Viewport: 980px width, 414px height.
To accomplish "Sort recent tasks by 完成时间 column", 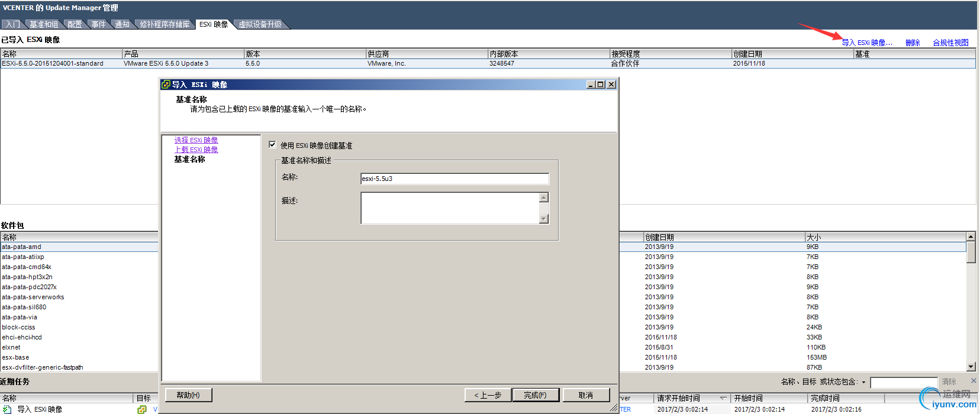I will click(846, 398).
